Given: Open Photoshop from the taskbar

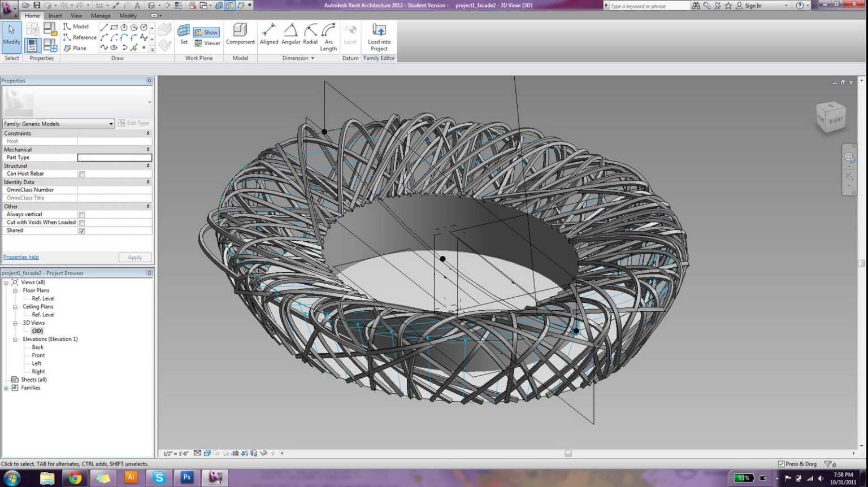Looking at the screenshot, I should point(187,477).
